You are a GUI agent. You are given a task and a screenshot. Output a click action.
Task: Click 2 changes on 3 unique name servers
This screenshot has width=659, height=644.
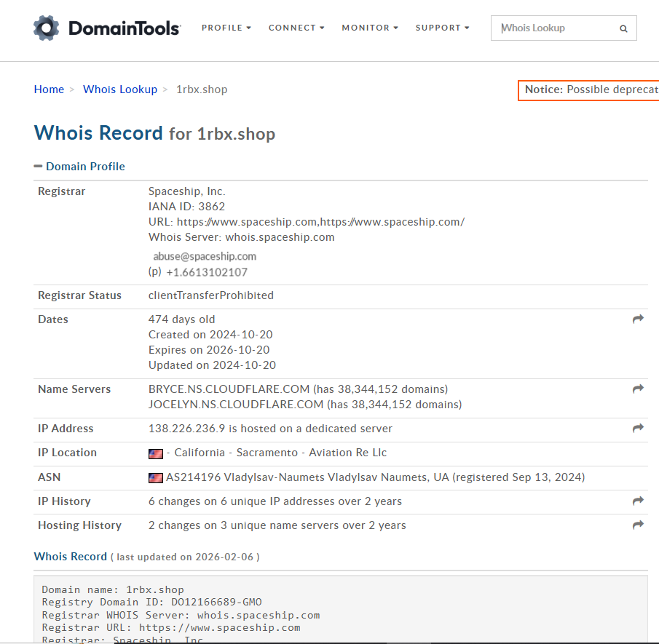click(x=277, y=525)
